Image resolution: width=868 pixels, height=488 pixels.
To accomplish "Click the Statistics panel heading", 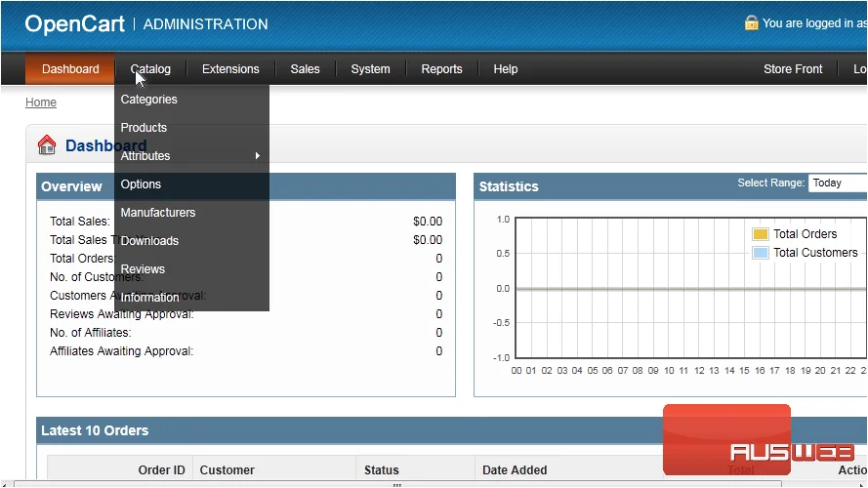I will pos(509,186).
